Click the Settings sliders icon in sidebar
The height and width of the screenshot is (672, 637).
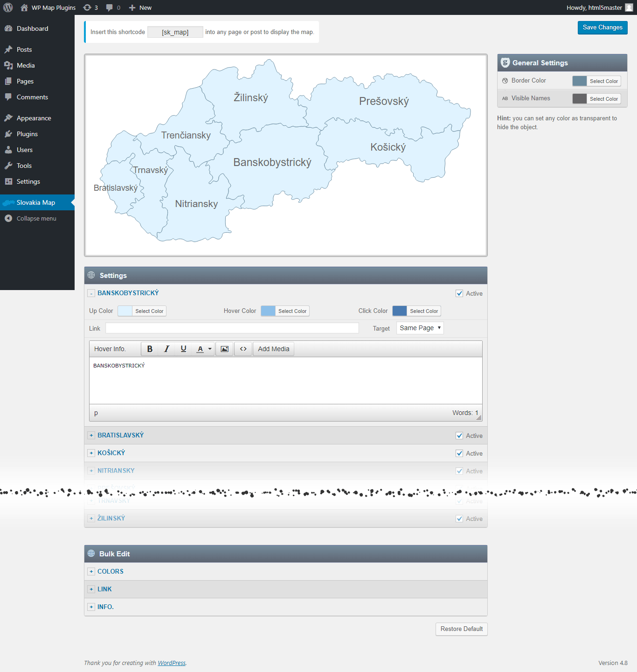8,181
